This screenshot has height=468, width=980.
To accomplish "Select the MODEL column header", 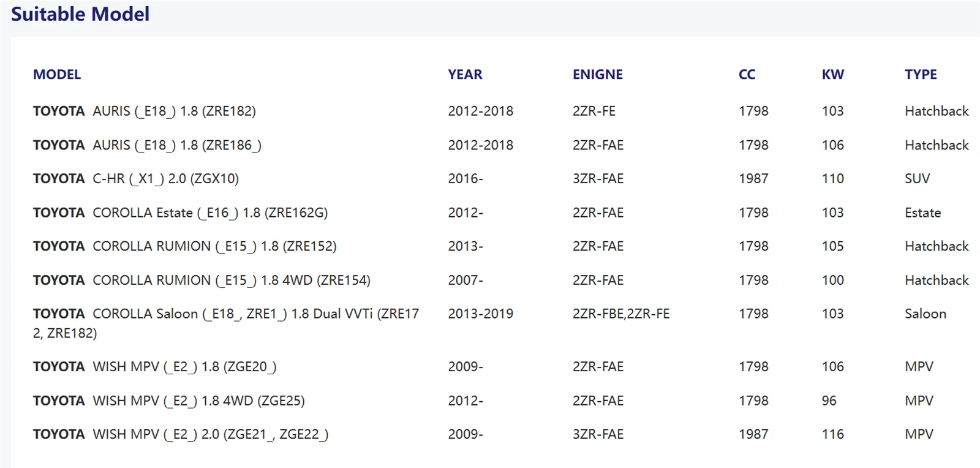I will pyautogui.click(x=57, y=75).
